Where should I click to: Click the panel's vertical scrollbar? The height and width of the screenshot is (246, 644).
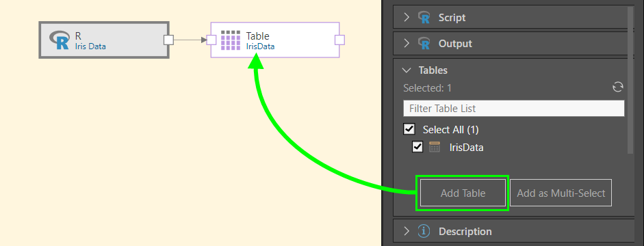point(630,81)
